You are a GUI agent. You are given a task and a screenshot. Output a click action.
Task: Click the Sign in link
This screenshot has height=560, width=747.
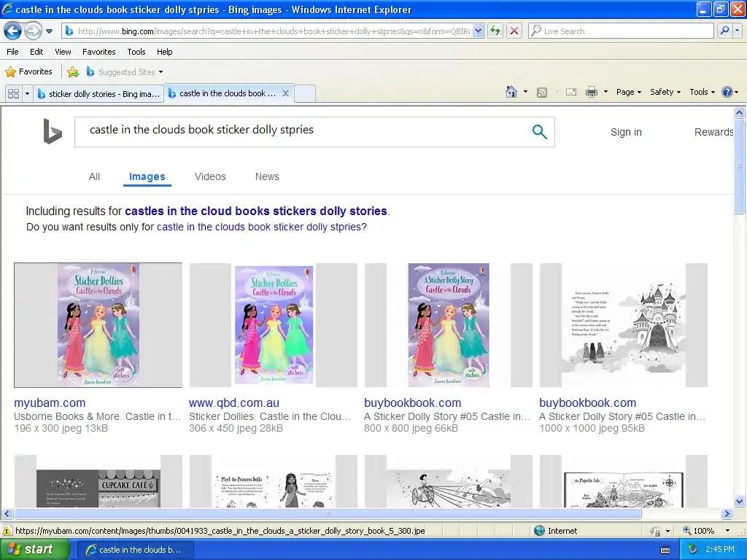[x=626, y=132]
